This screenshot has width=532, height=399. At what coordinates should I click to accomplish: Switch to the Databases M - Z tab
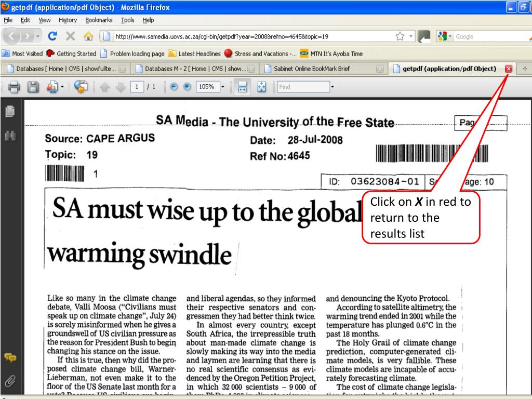click(194, 69)
